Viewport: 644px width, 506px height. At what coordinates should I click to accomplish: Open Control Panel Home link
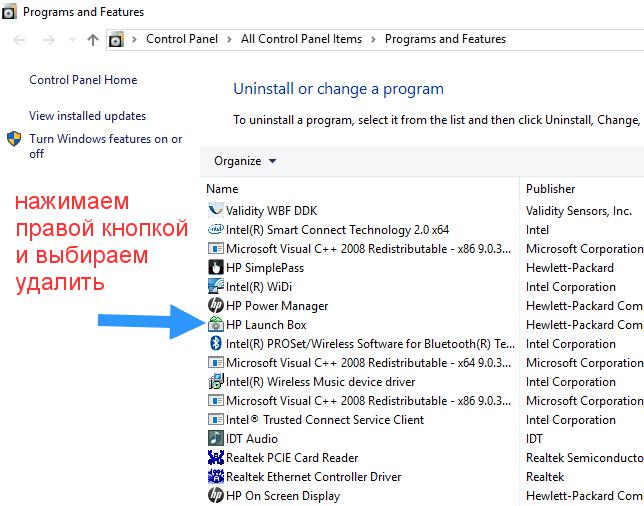click(83, 80)
